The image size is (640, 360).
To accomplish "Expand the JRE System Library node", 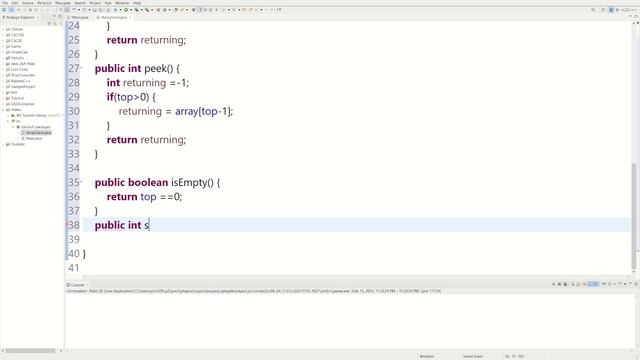I will tap(8, 116).
